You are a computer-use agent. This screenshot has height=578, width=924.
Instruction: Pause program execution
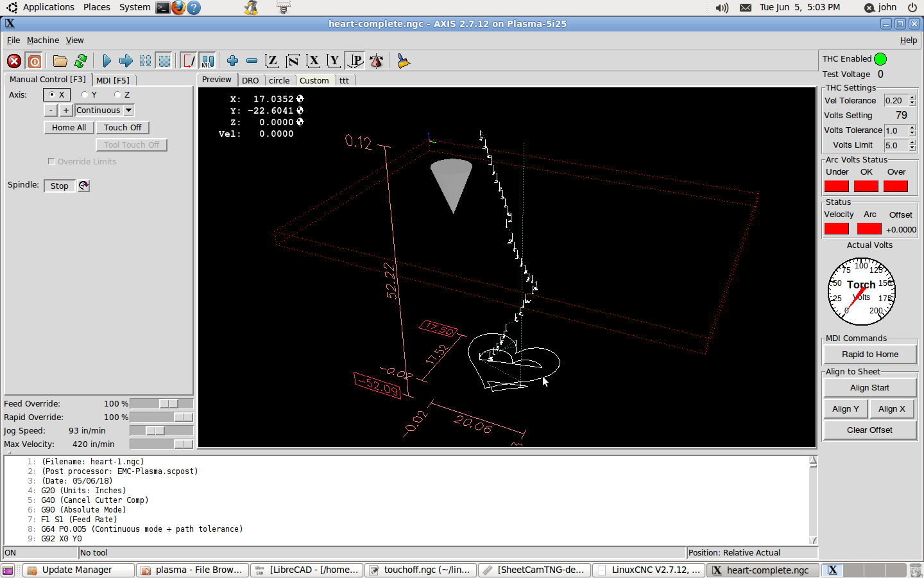(x=146, y=61)
